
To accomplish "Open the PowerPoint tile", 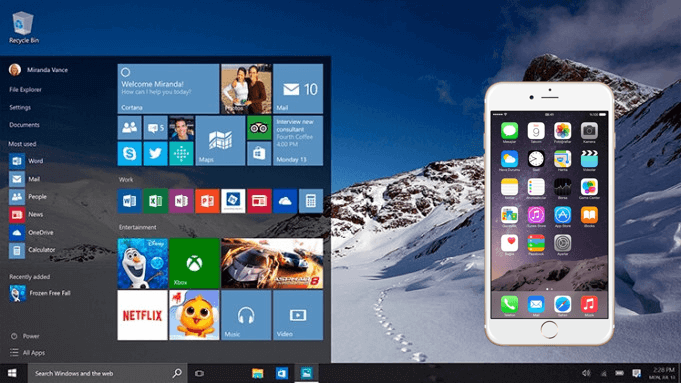I will (207, 201).
